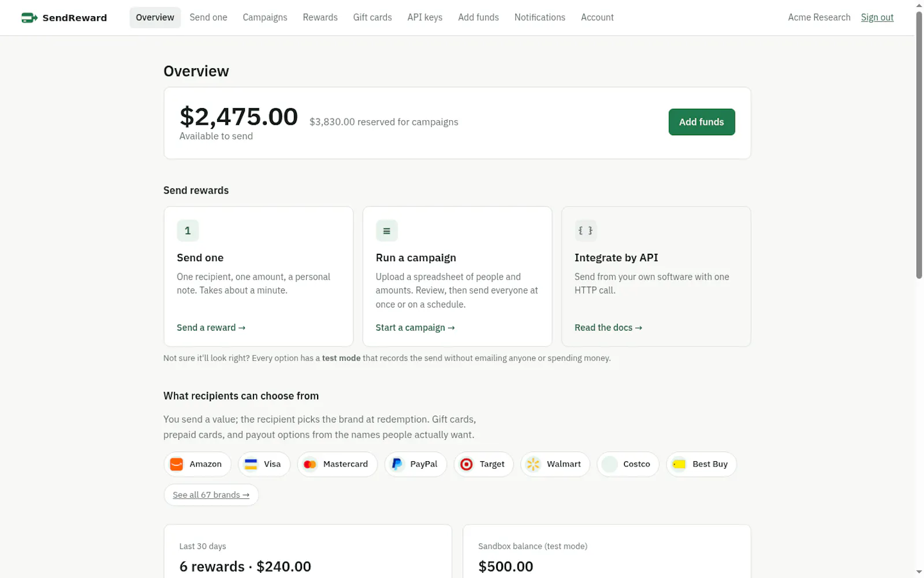This screenshot has width=924, height=578.
Task: Click the $2,475.00 available balance
Action: [x=239, y=117]
